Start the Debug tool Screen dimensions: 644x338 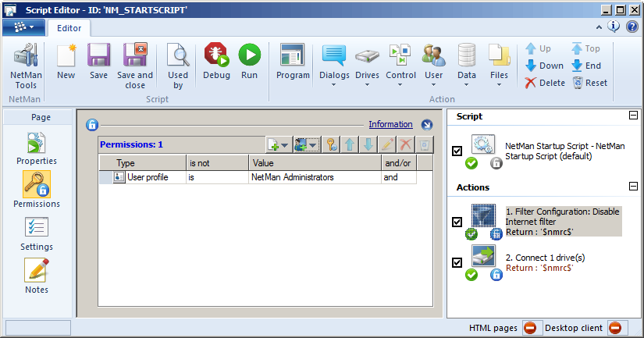point(216,62)
